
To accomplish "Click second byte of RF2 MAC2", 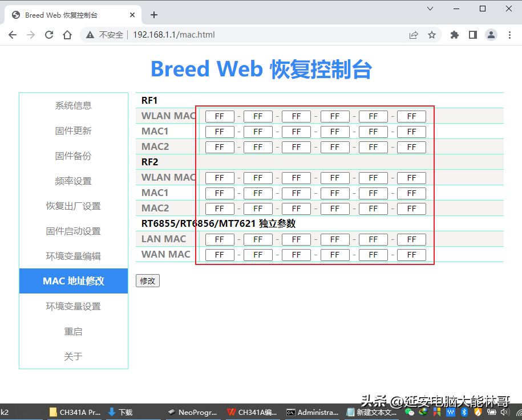I will 258,209.
